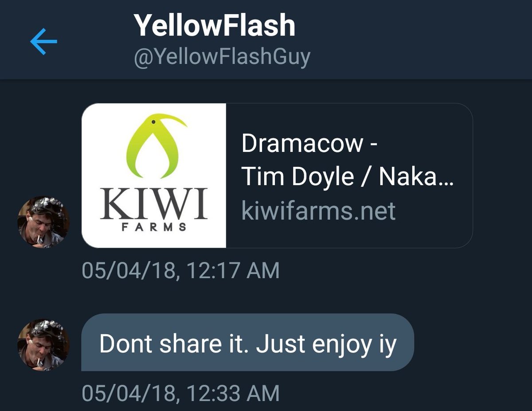Click the 12:17 AM timestamp

pos(180,270)
